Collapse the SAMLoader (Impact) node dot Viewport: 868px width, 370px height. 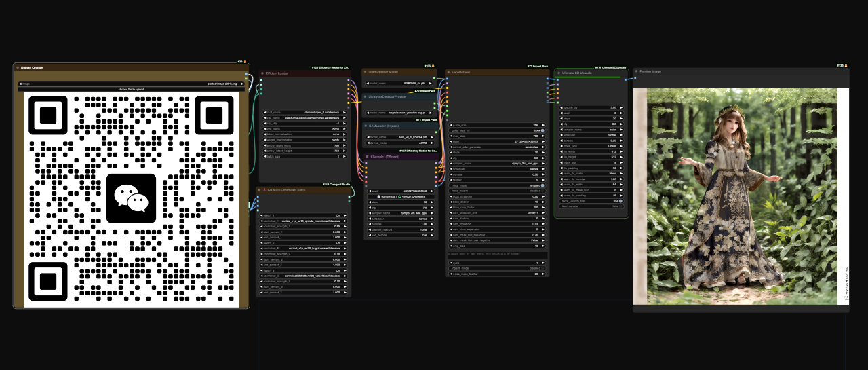pos(366,126)
